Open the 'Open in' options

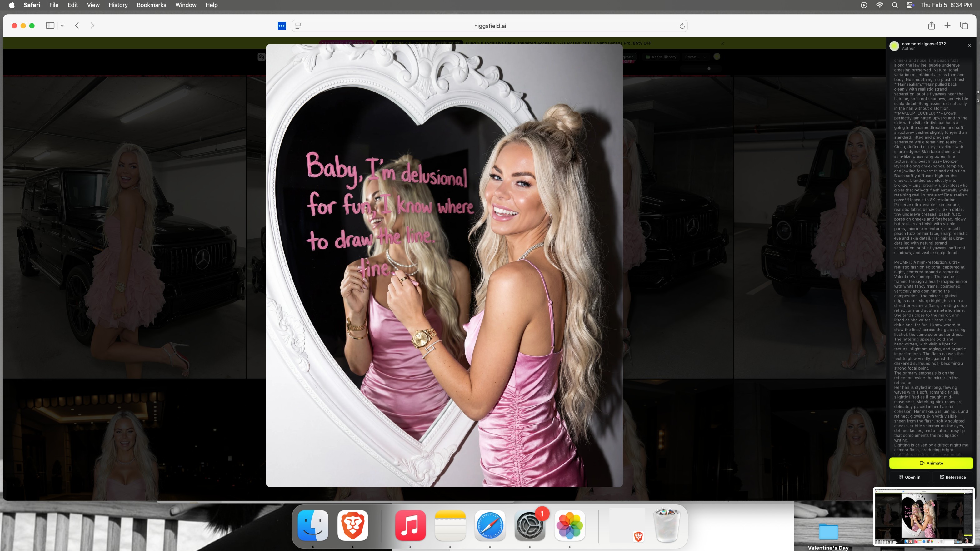910,477
